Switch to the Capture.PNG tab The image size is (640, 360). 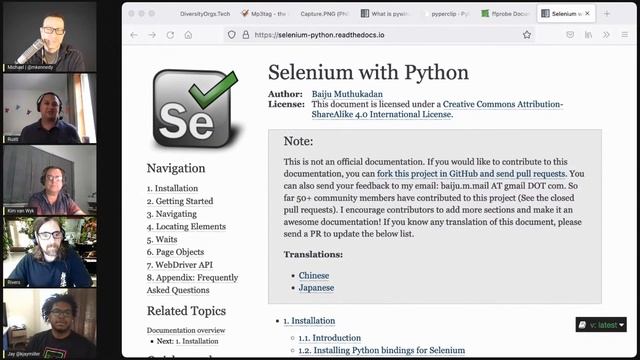pos(324,13)
